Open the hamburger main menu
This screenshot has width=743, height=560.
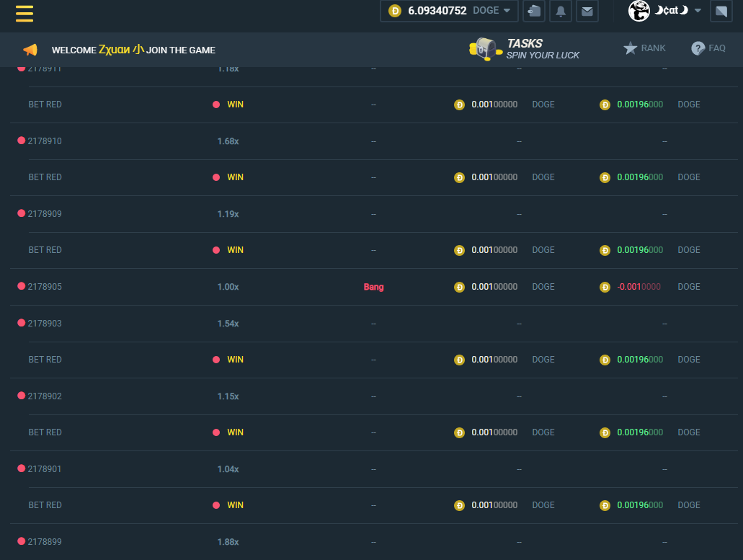25,13
